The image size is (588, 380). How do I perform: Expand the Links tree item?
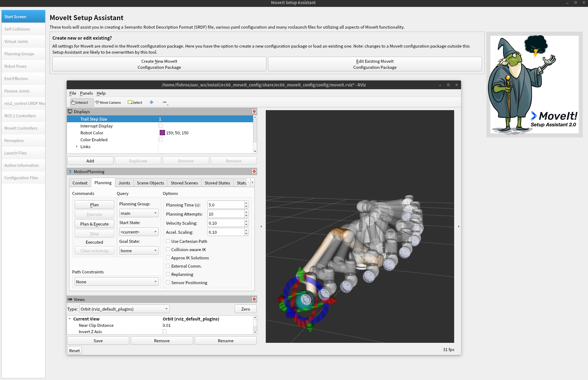click(x=77, y=146)
